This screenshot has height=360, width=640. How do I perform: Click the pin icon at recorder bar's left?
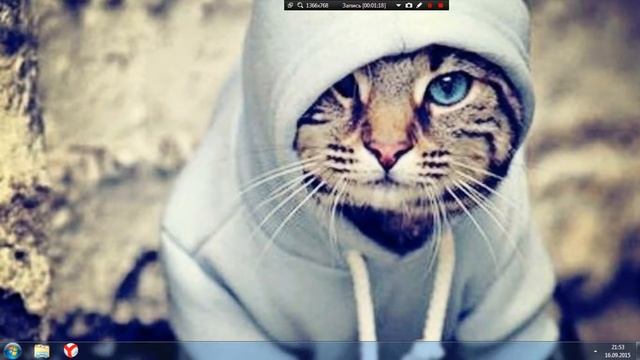pyautogui.click(x=290, y=5)
